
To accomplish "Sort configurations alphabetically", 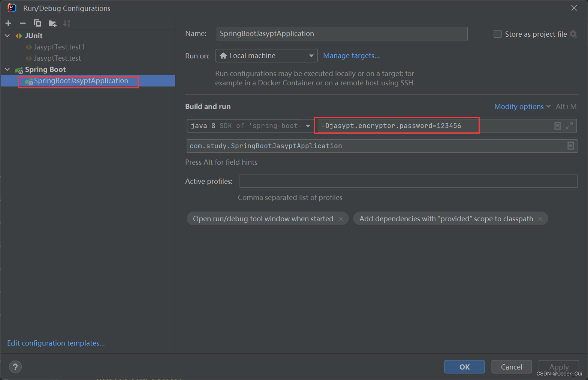I will (67, 23).
